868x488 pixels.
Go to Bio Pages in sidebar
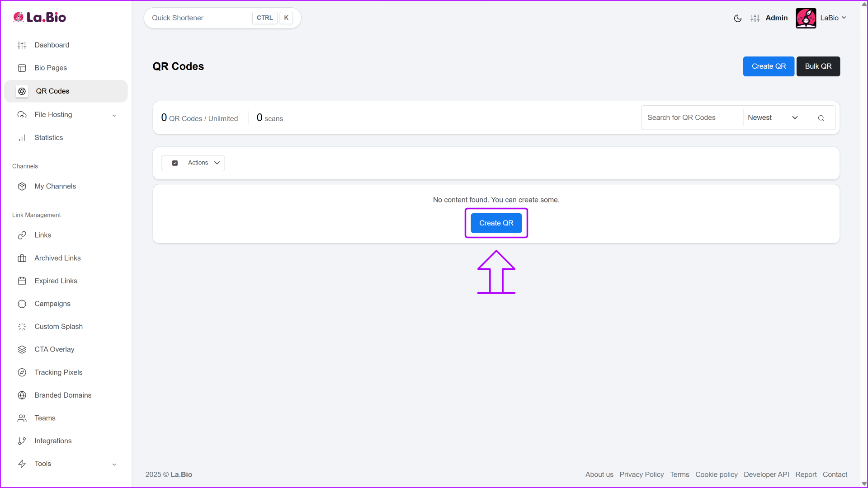(51, 68)
